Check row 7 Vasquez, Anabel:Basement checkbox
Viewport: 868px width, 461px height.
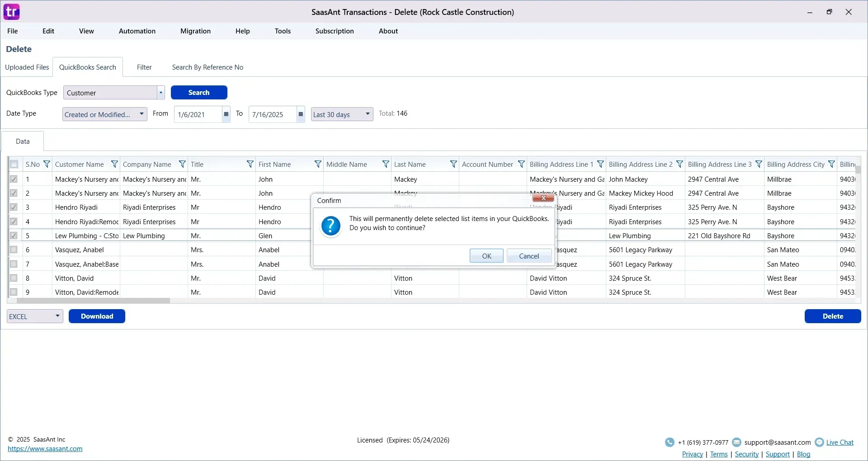pyautogui.click(x=14, y=264)
